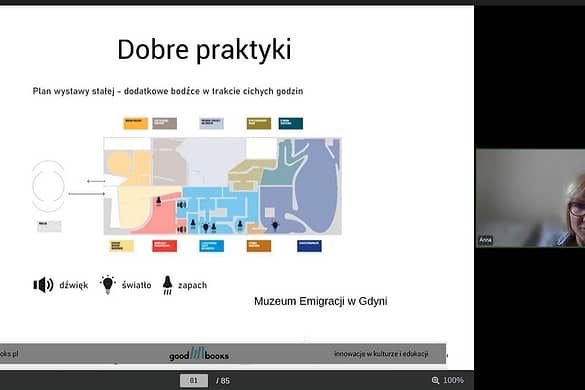Click the dark navy legend swatch below the map

click(x=309, y=246)
